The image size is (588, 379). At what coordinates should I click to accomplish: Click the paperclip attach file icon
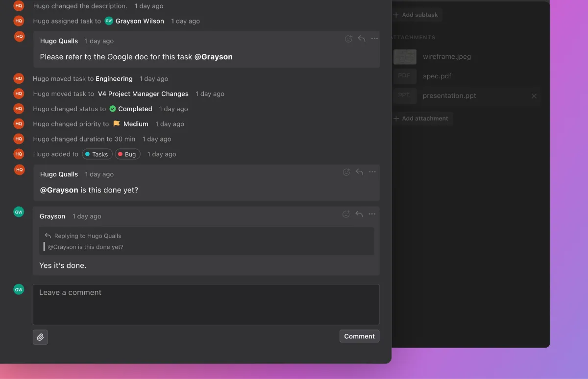pyautogui.click(x=40, y=337)
